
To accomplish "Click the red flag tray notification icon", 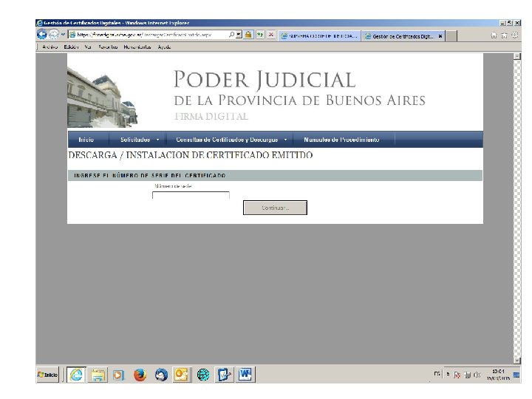I will (x=457, y=375).
